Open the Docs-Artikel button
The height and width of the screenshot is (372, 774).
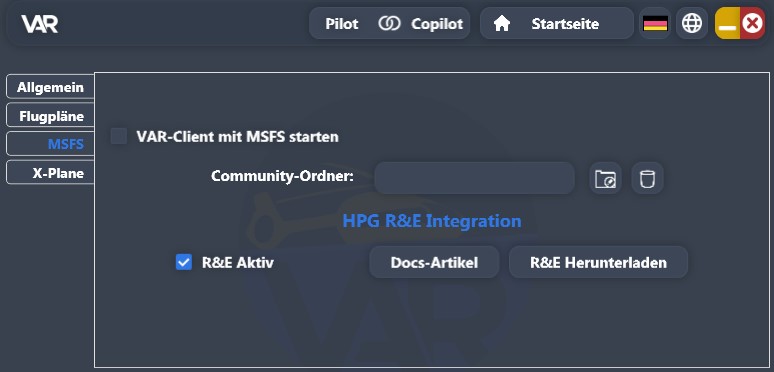[434, 262]
